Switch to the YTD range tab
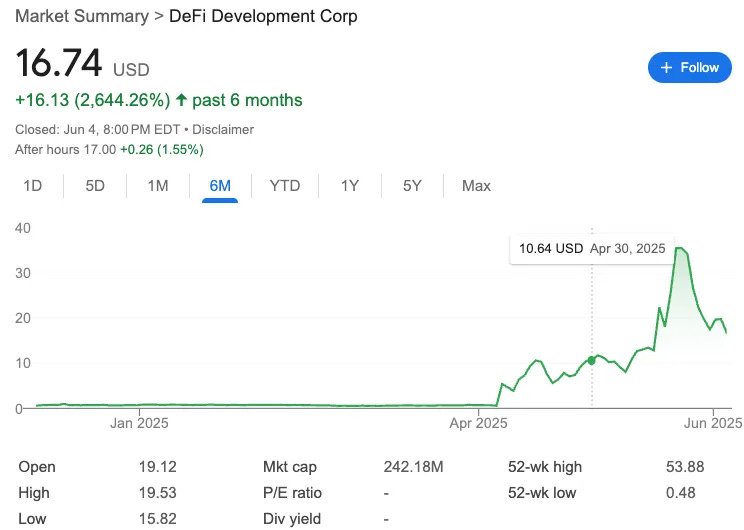 (x=285, y=186)
